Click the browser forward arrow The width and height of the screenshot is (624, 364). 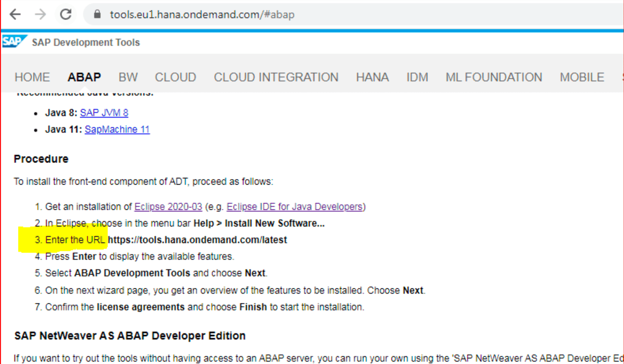point(40,14)
